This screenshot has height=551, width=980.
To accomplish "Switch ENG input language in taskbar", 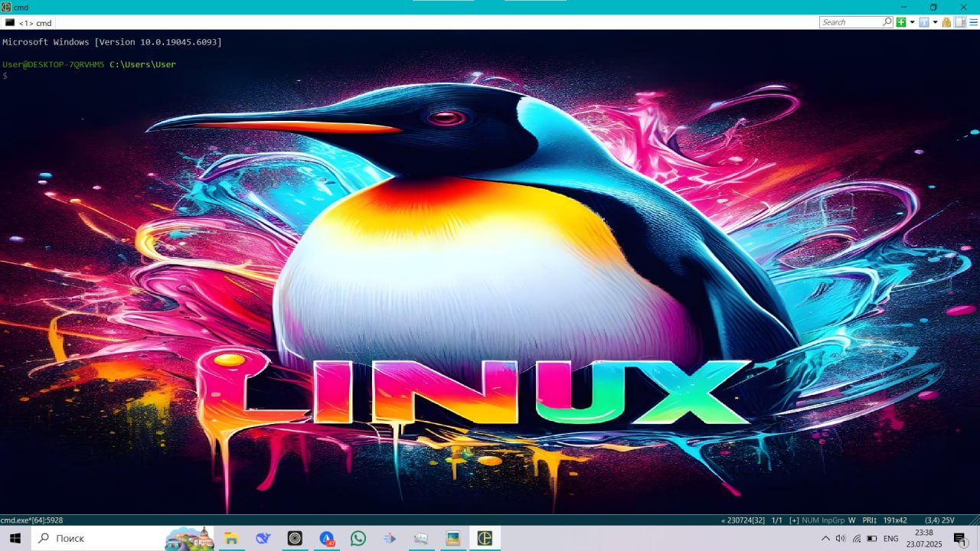I will coord(890,539).
